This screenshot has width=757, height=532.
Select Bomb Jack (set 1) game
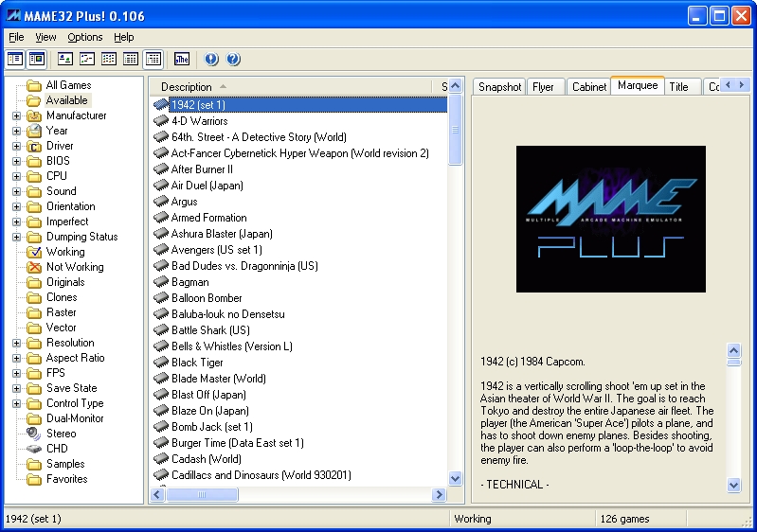click(x=211, y=427)
